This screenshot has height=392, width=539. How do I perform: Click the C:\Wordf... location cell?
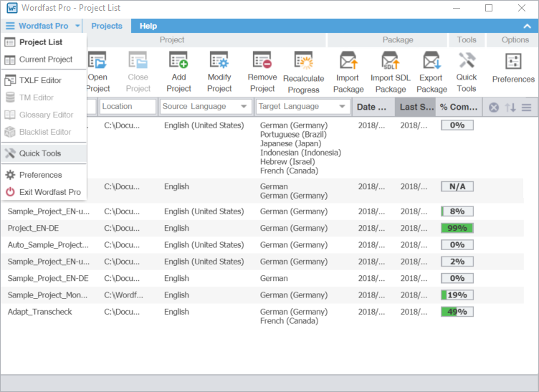124,295
